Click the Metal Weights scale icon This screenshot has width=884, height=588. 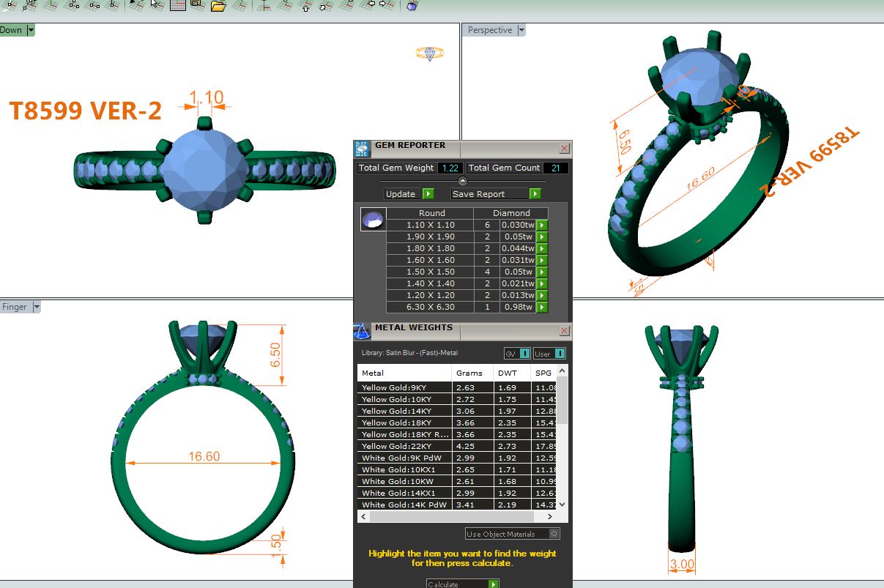click(x=362, y=331)
